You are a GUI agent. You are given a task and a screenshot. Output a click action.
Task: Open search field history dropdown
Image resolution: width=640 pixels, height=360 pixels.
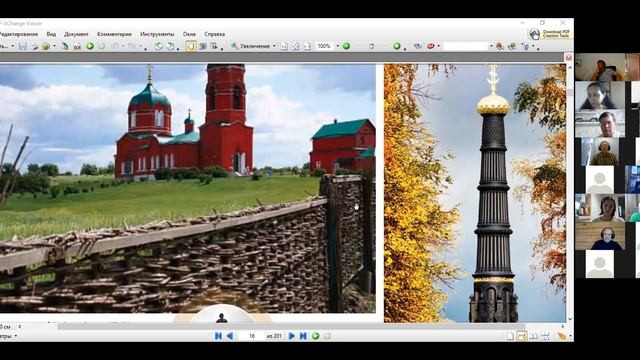pos(491,46)
